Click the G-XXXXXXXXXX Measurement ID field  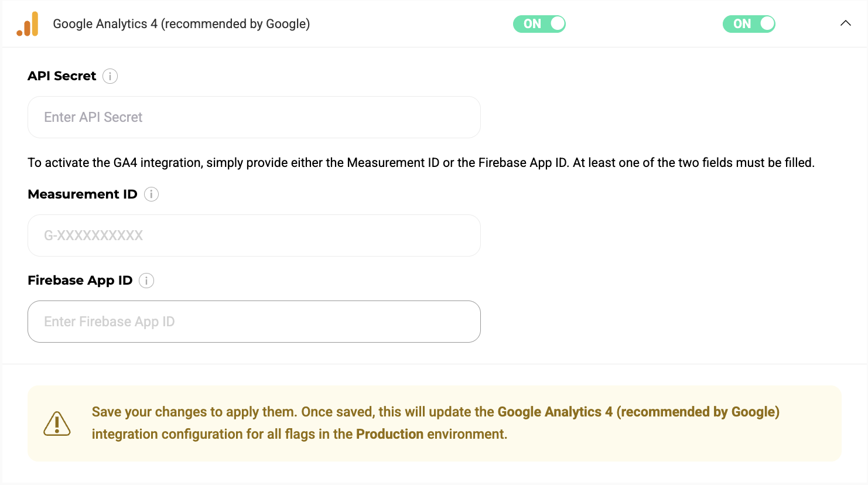(254, 235)
